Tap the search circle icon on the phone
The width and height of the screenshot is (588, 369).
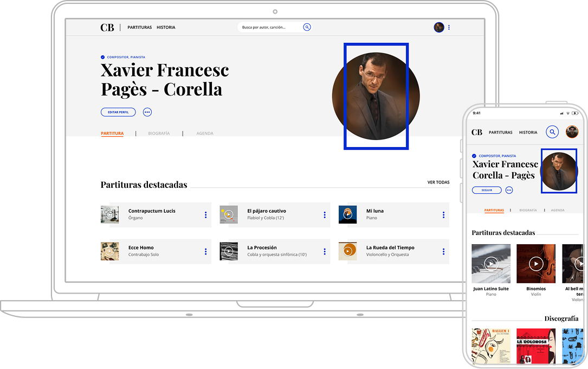click(x=552, y=132)
